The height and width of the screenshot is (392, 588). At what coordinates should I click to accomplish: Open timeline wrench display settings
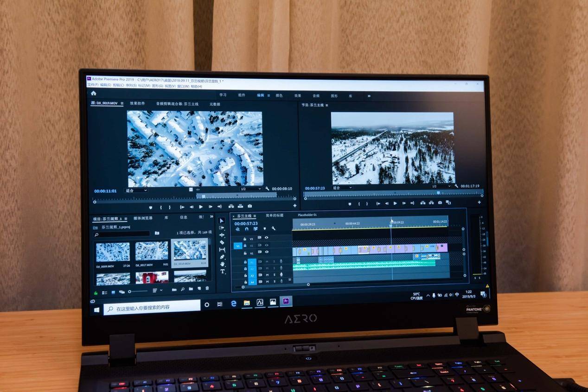tap(273, 229)
